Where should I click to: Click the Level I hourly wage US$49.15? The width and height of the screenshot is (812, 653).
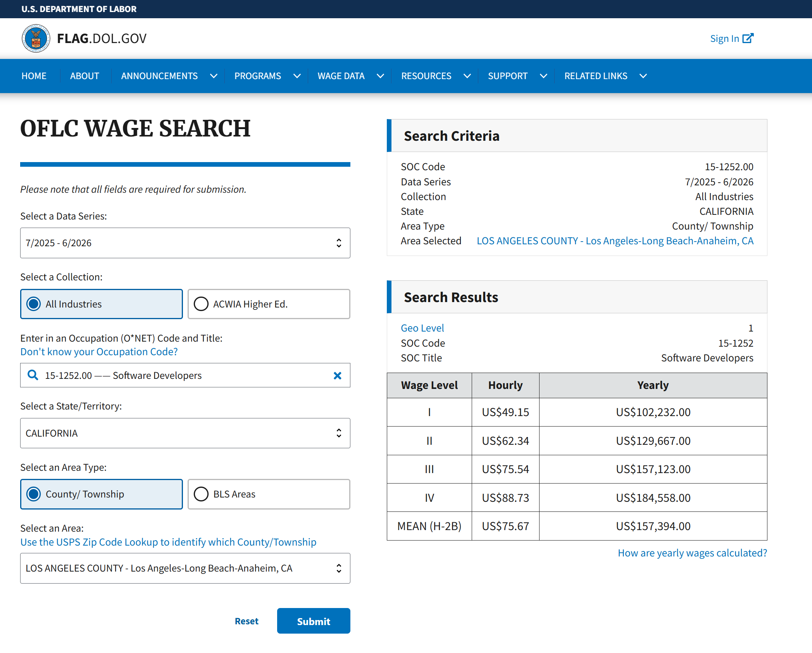coord(505,412)
